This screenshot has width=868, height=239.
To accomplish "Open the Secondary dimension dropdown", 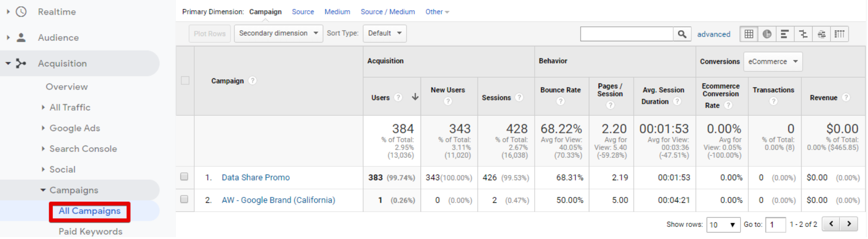I will [278, 33].
